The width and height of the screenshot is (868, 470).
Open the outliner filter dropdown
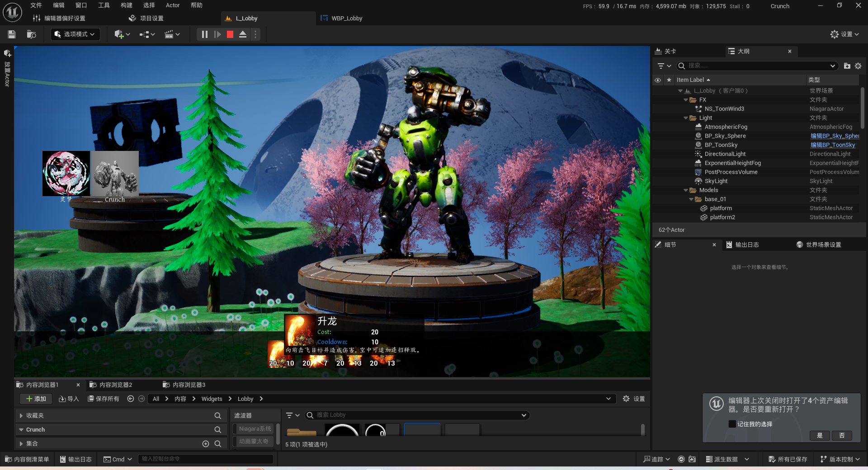[x=664, y=66]
